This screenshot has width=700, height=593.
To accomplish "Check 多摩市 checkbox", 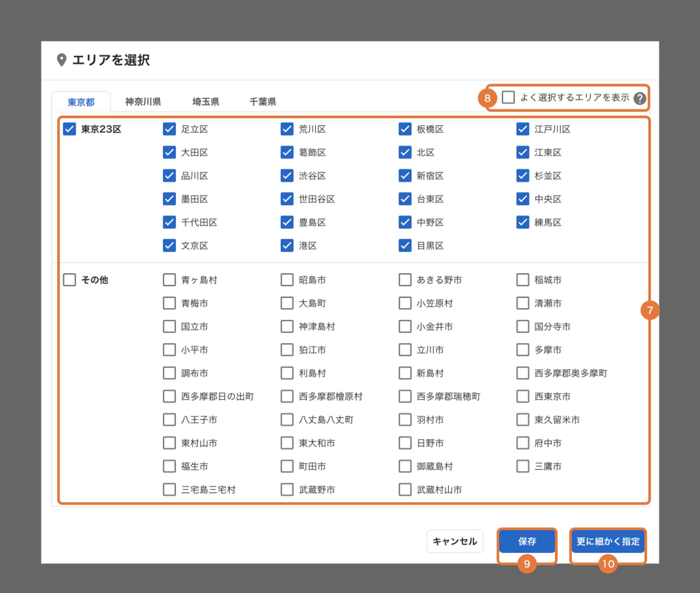I will [523, 350].
